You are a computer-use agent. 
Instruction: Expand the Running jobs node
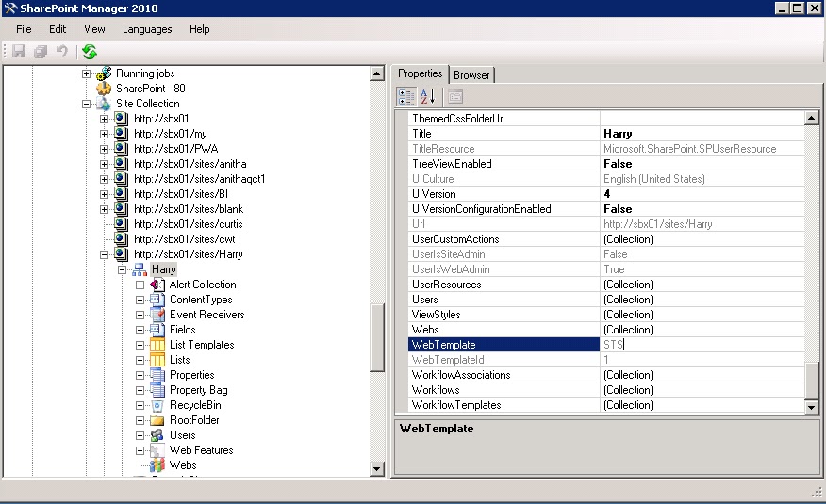coord(87,73)
